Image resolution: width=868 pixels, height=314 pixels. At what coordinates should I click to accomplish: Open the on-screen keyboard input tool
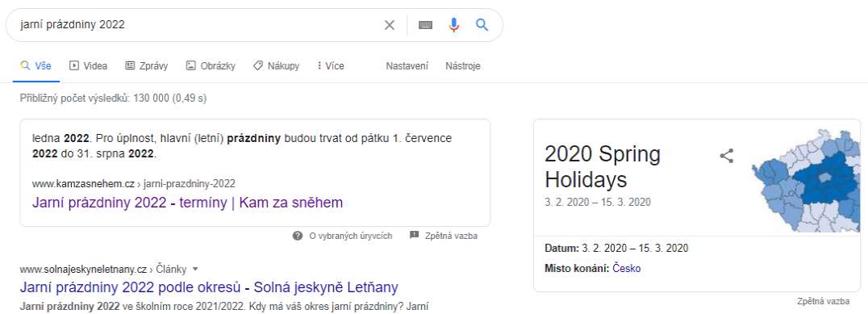point(425,25)
